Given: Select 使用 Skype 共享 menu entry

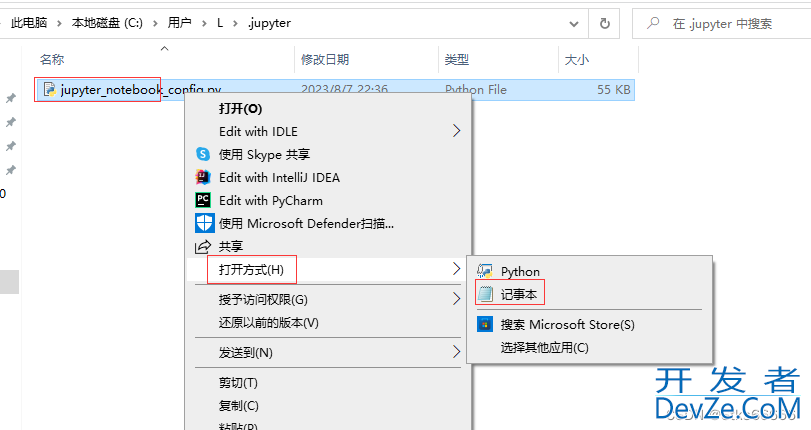Looking at the screenshot, I should [264, 154].
